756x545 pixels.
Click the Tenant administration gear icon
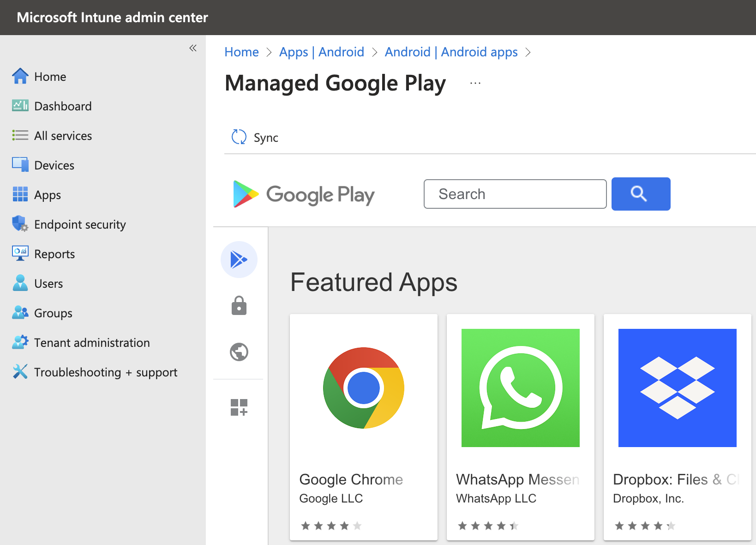[x=20, y=342]
